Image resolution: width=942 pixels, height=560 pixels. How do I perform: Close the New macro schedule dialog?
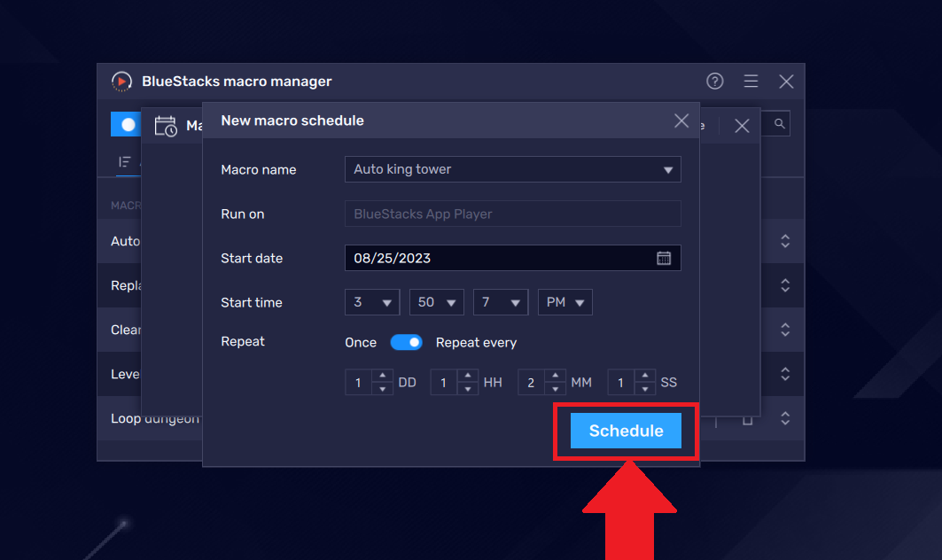point(681,121)
